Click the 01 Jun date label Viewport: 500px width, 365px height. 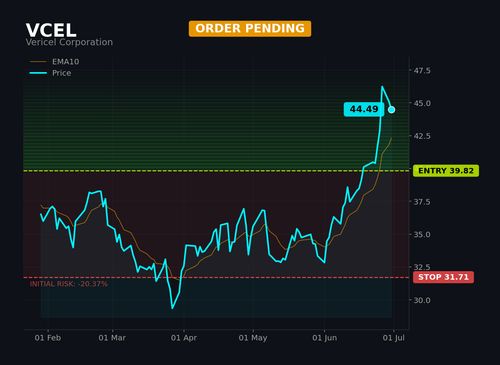coord(324,338)
